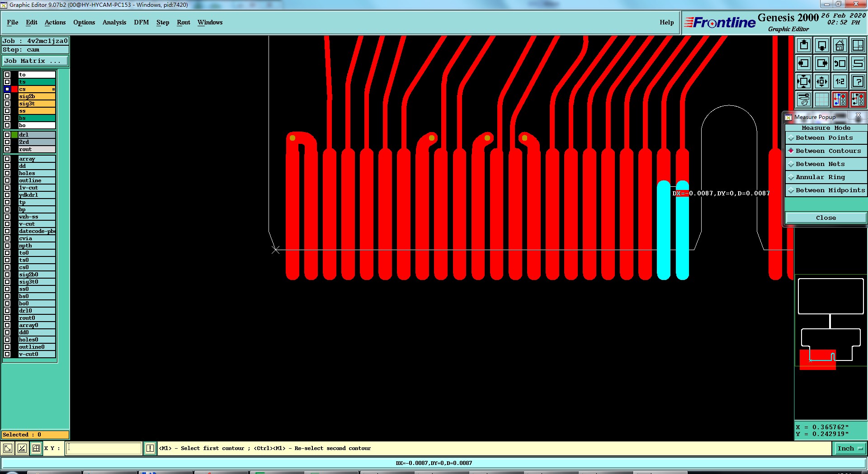Screen dimensions: 868x474
Task: Select the 'datecode-pb' layer name
Action: pos(37,231)
